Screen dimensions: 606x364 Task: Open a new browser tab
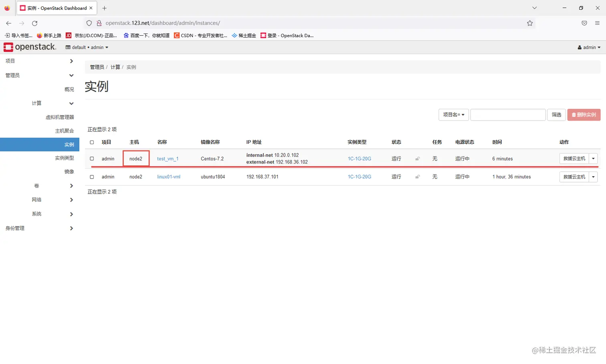(105, 8)
